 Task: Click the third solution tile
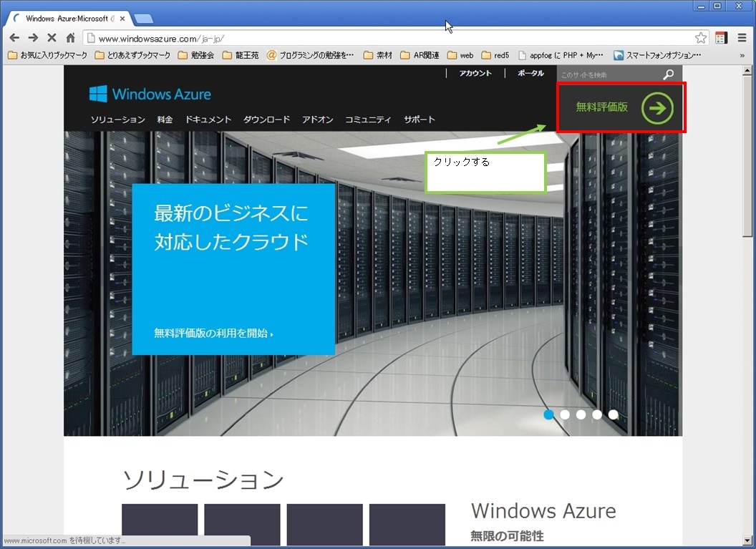pos(324,525)
